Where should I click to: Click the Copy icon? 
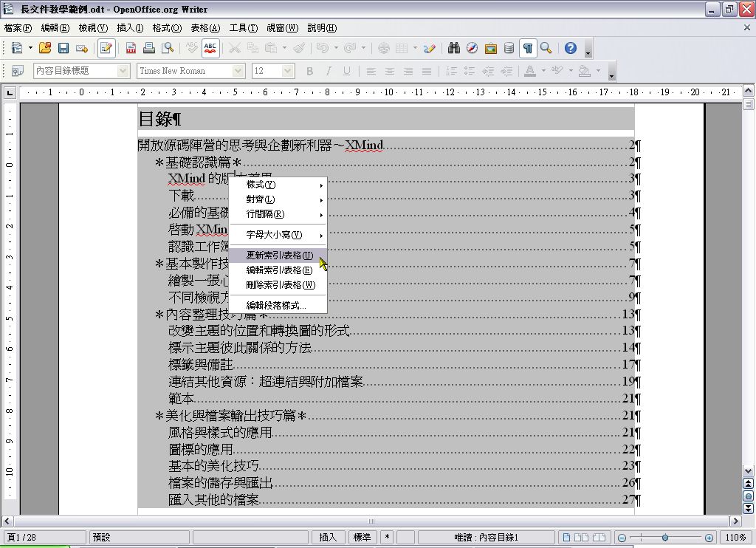tap(252, 48)
